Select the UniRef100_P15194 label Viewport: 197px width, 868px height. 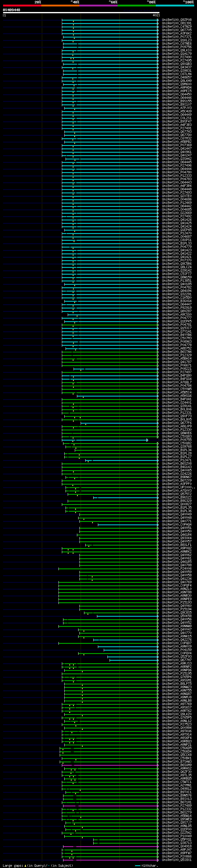[x=177, y=609]
